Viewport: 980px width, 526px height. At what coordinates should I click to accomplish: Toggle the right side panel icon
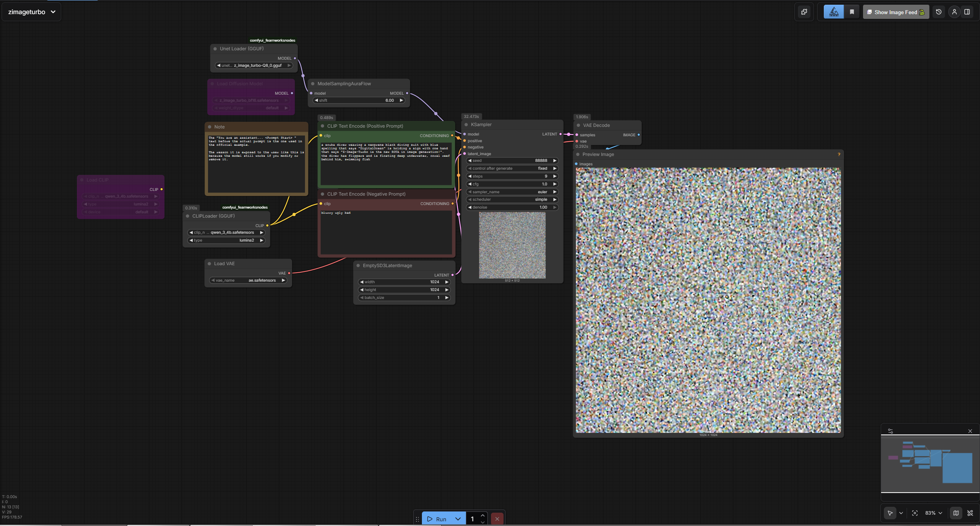967,12
